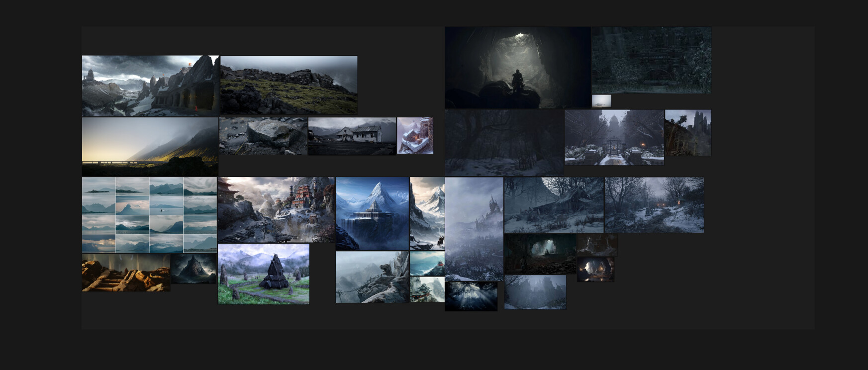The width and height of the screenshot is (868, 370).
Task: Click the snowy village path with orange lights image
Action: (x=654, y=205)
